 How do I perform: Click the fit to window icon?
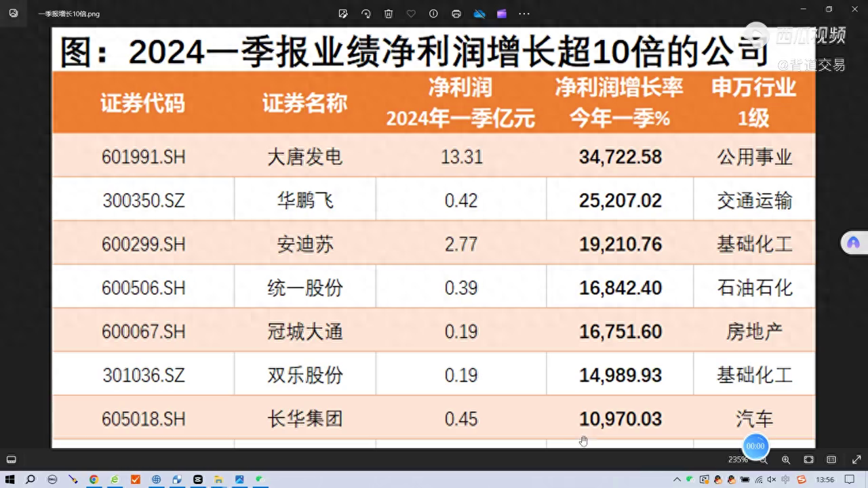click(x=808, y=460)
